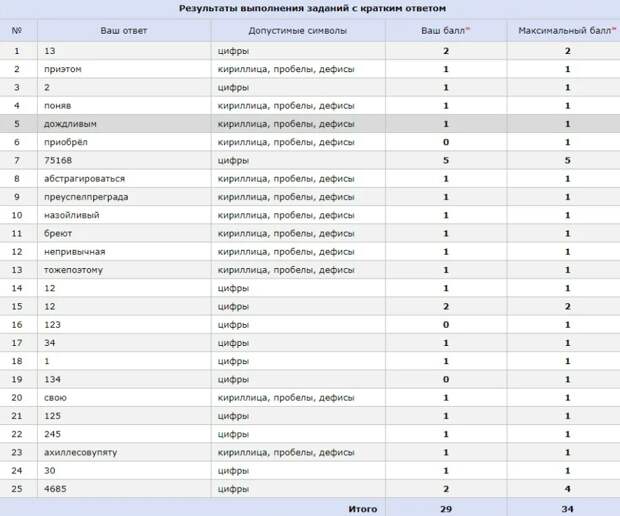Viewport: 620px width, 516px height.
Task: Click 'цифры' in row 14
Action: coord(233,288)
